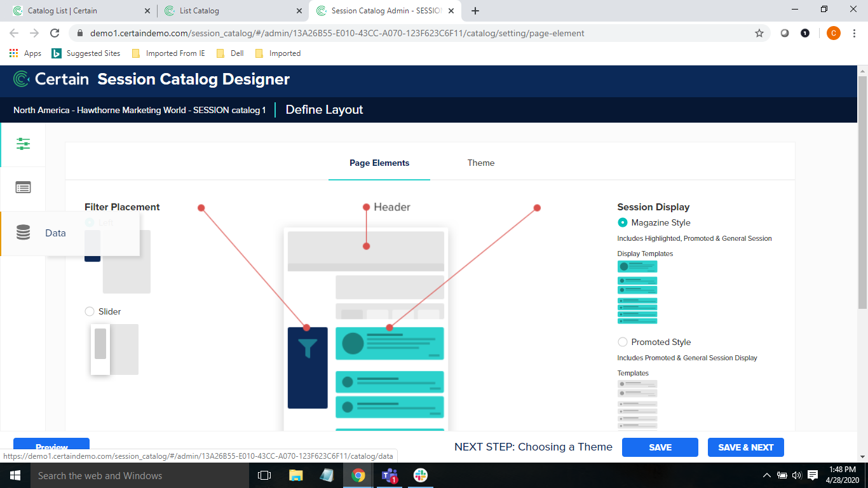Click SAVE & NEXT button
The image size is (868, 488).
(x=746, y=447)
